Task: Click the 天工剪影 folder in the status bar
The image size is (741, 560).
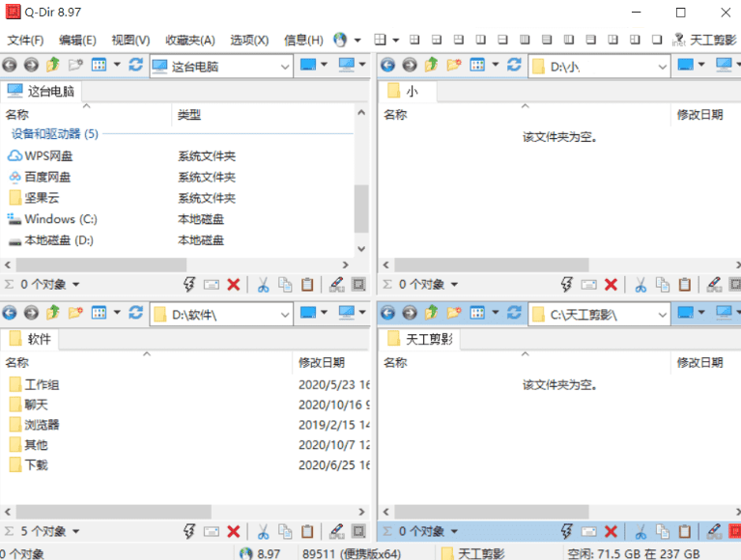Action: click(x=473, y=553)
